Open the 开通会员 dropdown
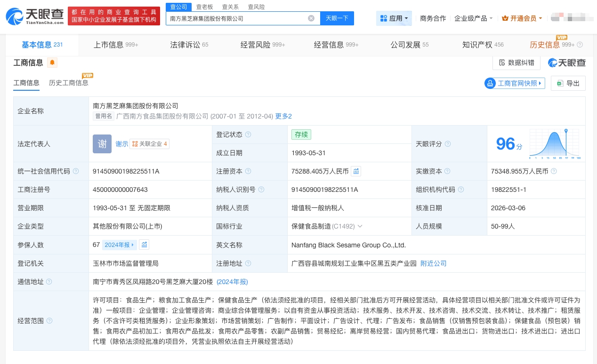This screenshot has height=364, width=597. click(522, 18)
